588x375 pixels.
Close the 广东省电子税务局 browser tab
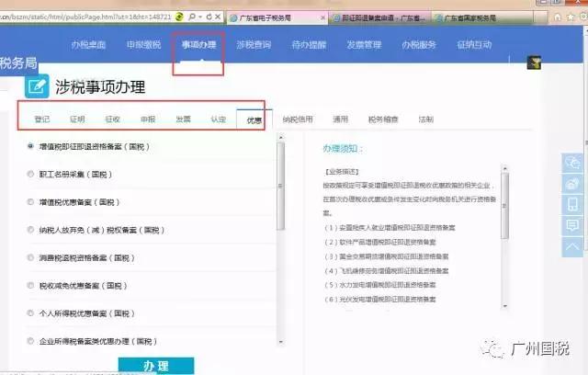pyautogui.click(x=322, y=17)
